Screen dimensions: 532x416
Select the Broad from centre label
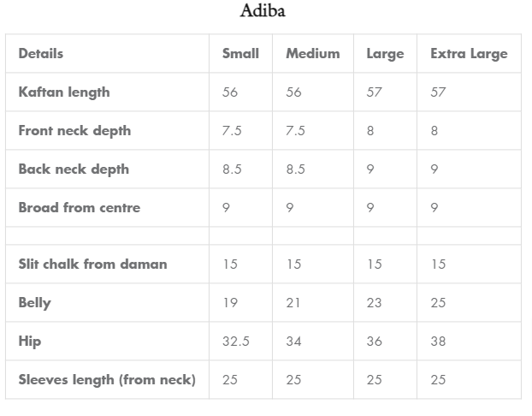click(x=79, y=207)
